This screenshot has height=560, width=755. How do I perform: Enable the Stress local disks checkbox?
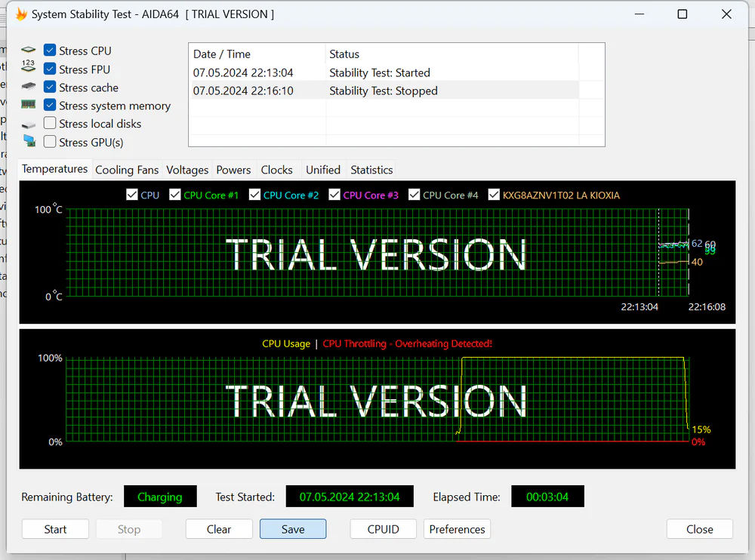50,123
